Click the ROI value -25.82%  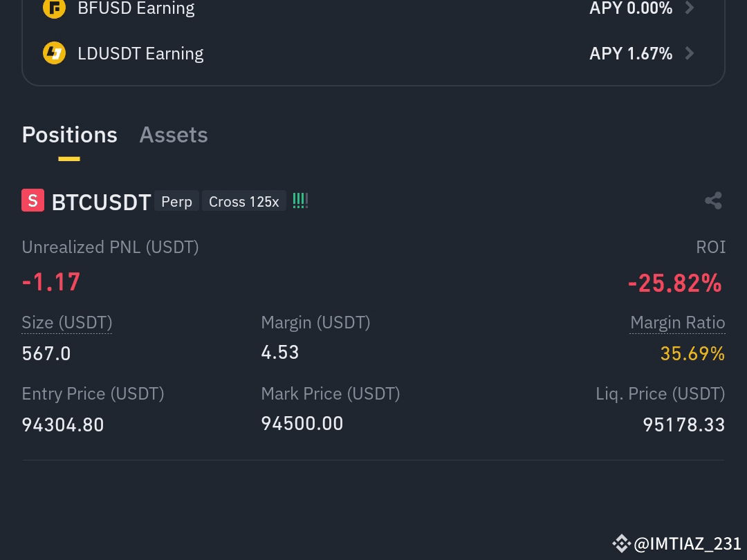(x=675, y=283)
